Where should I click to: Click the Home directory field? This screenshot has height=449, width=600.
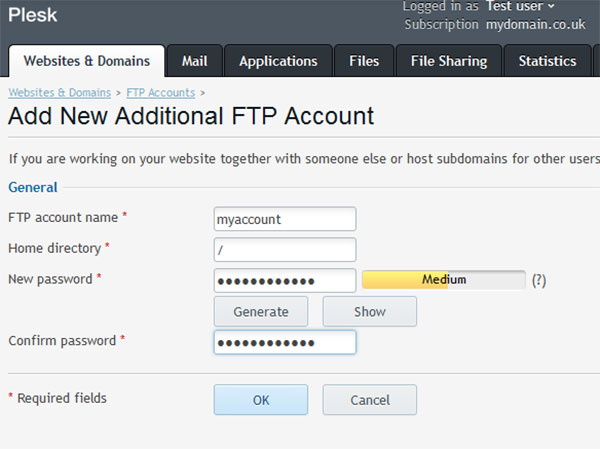click(285, 250)
